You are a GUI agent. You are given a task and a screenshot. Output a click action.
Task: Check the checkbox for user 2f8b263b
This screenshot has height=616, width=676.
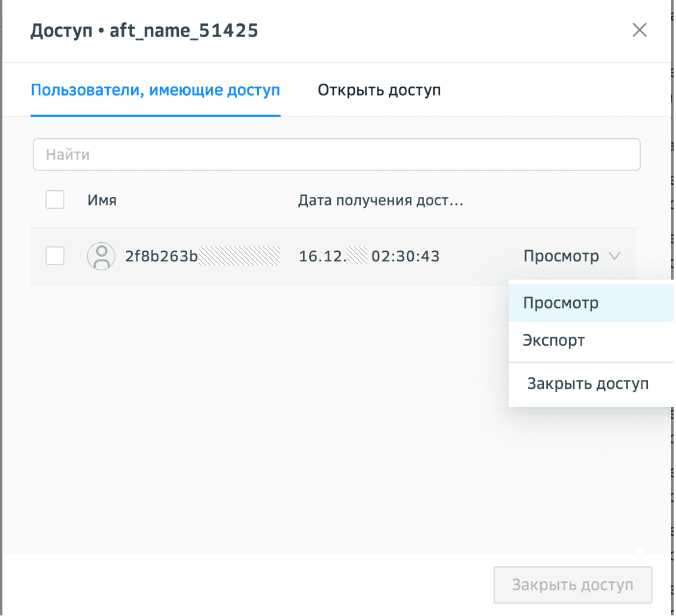55,257
